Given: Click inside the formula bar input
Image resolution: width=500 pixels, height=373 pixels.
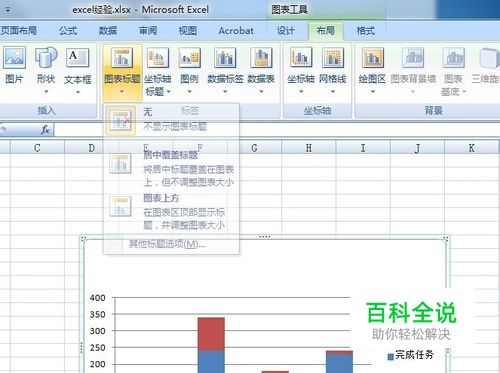Looking at the screenshot, I should (x=277, y=129).
